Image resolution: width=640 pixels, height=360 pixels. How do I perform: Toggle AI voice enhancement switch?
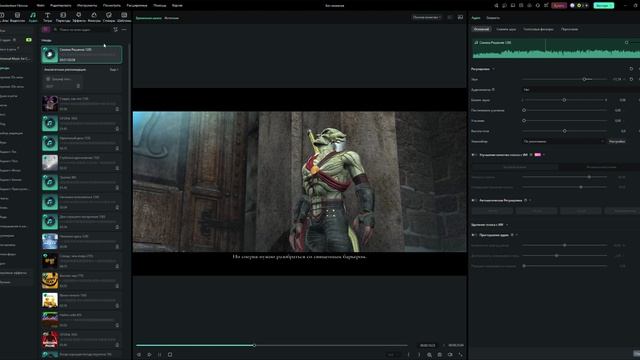474,155
